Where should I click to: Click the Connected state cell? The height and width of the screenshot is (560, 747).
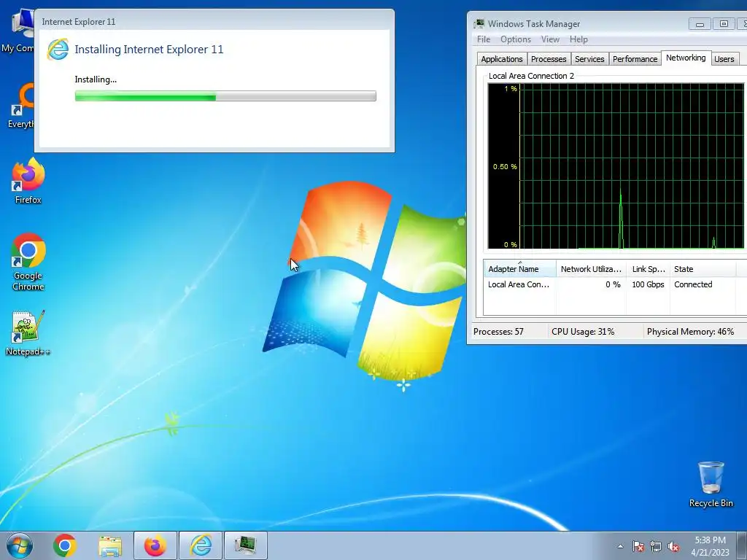[x=693, y=284]
